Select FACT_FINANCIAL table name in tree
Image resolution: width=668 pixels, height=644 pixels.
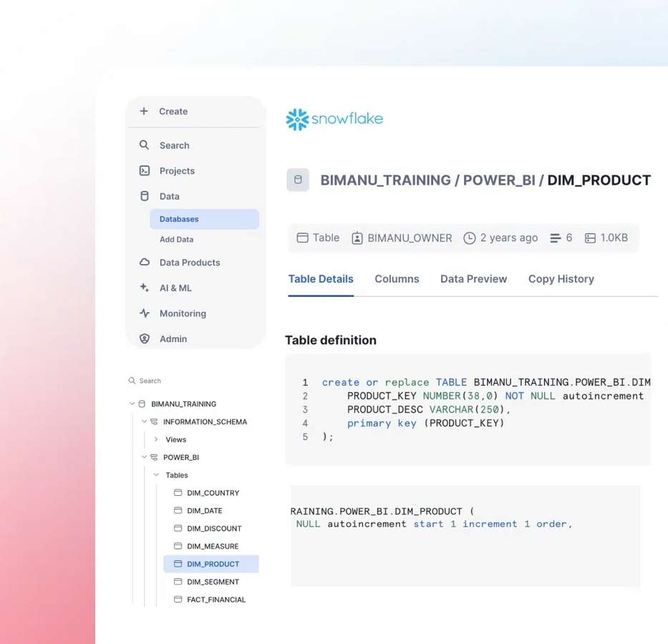(216, 600)
